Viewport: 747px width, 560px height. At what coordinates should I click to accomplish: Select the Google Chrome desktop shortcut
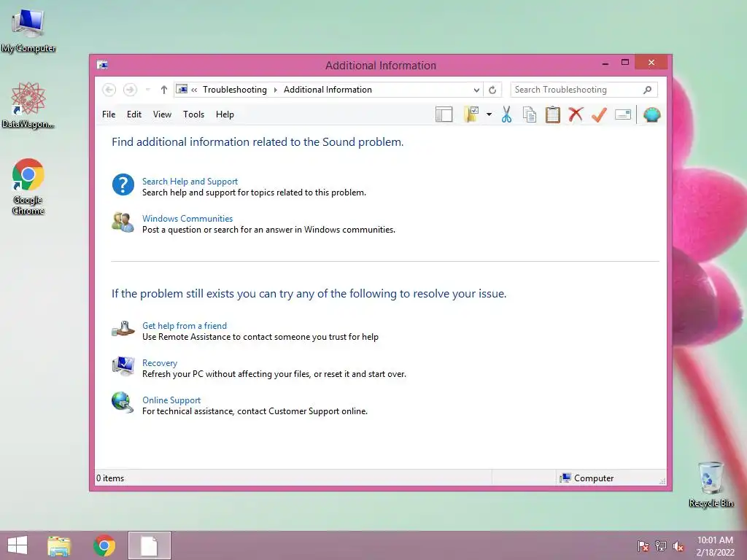(x=28, y=186)
